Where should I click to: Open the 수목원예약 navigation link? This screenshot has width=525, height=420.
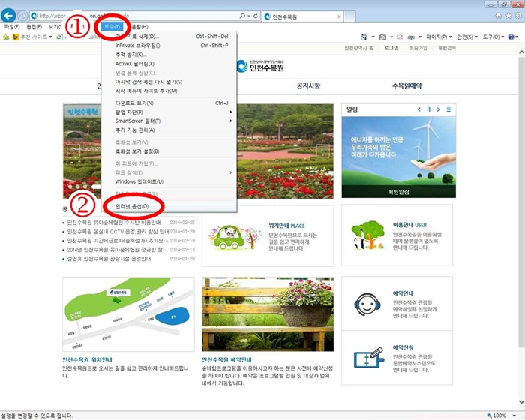point(406,85)
